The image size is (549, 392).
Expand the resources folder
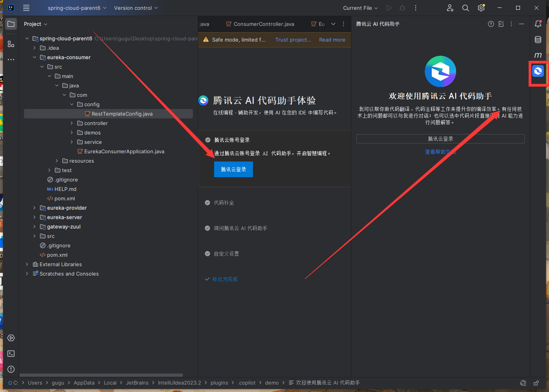coord(57,161)
